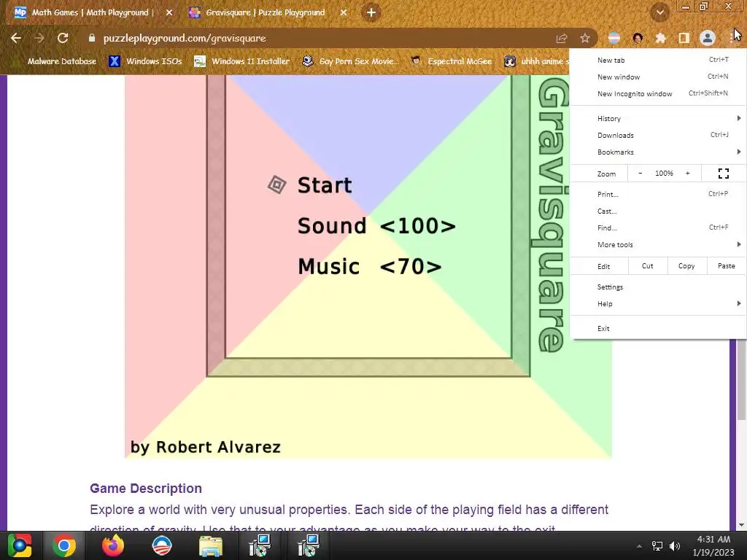Enter fullscreen via the zoom row icon
This screenshot has width=747, height=560.
[x=723, y=174]
